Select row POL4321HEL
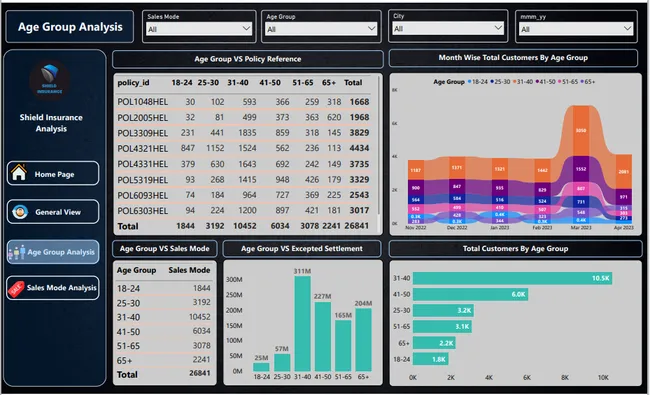This screenshot has height=395, width=650. point(243,148)
